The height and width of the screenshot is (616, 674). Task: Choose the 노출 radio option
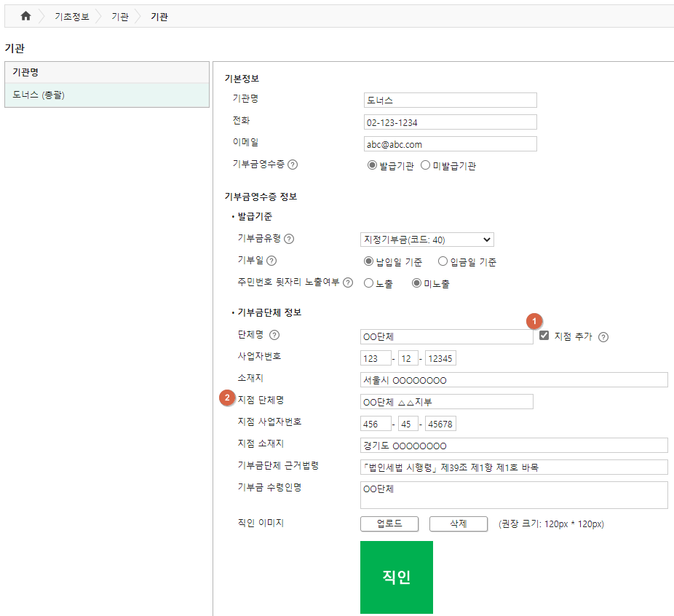[x=369, y=283]
